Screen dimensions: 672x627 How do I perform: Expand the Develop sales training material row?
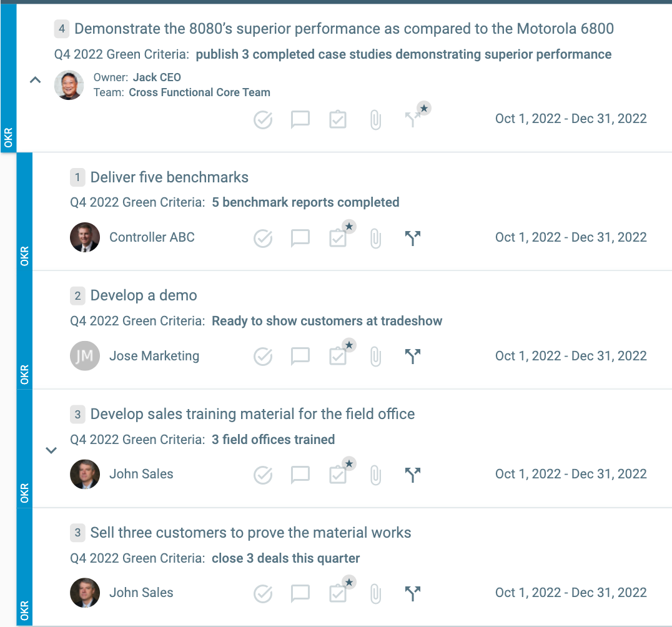51,450
